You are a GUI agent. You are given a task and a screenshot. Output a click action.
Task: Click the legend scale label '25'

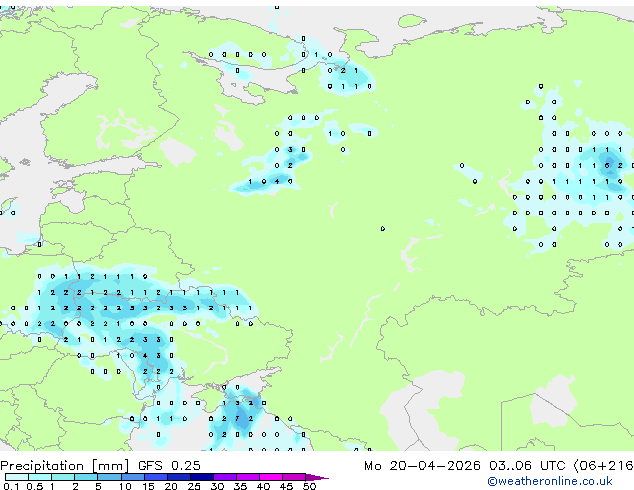point(194,486)
